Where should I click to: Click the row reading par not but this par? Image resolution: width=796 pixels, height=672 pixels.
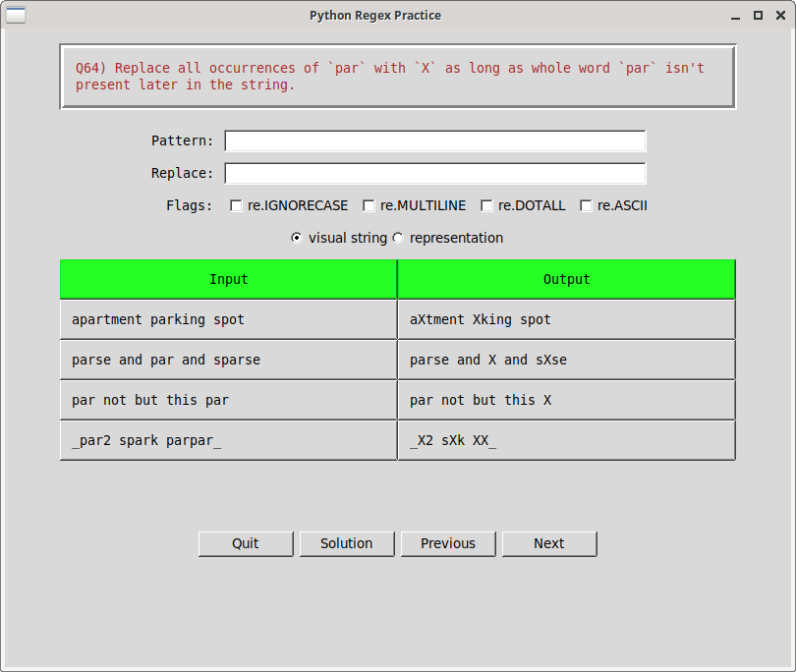coord(228,400)
